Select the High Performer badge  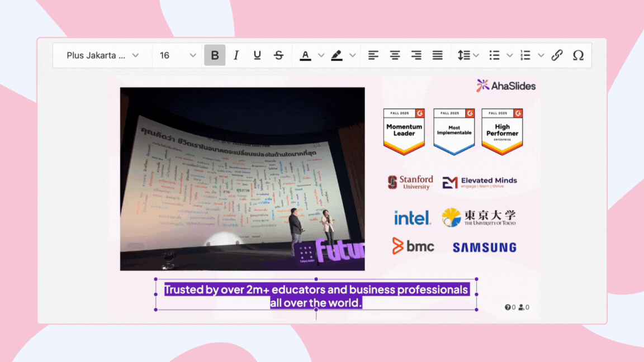(x=503, y=132)
